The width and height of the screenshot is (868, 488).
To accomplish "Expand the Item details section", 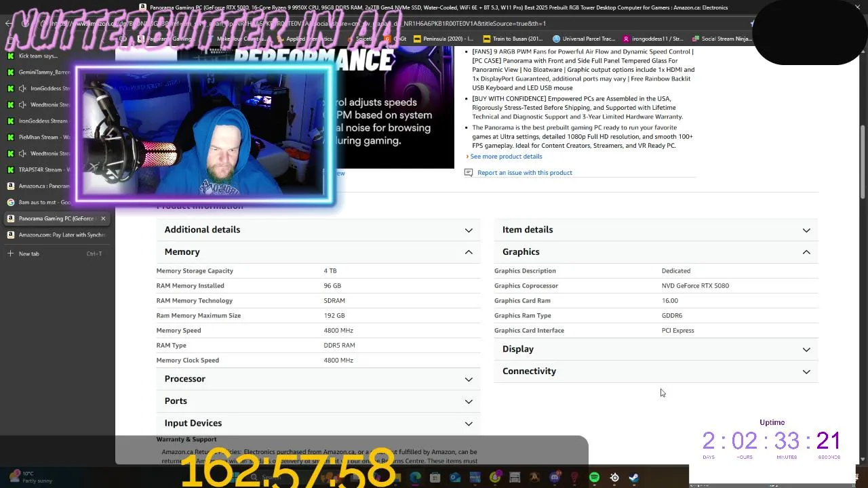I will (656, 230).
